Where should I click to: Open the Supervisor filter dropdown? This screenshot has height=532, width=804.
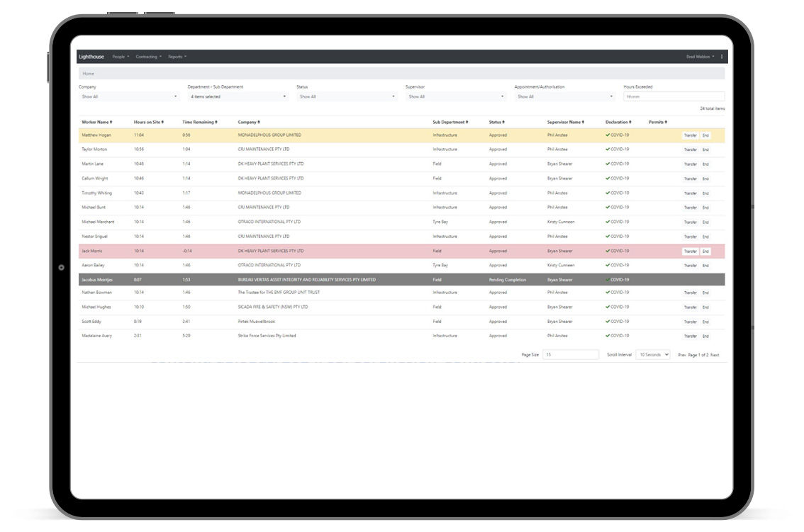455,96
